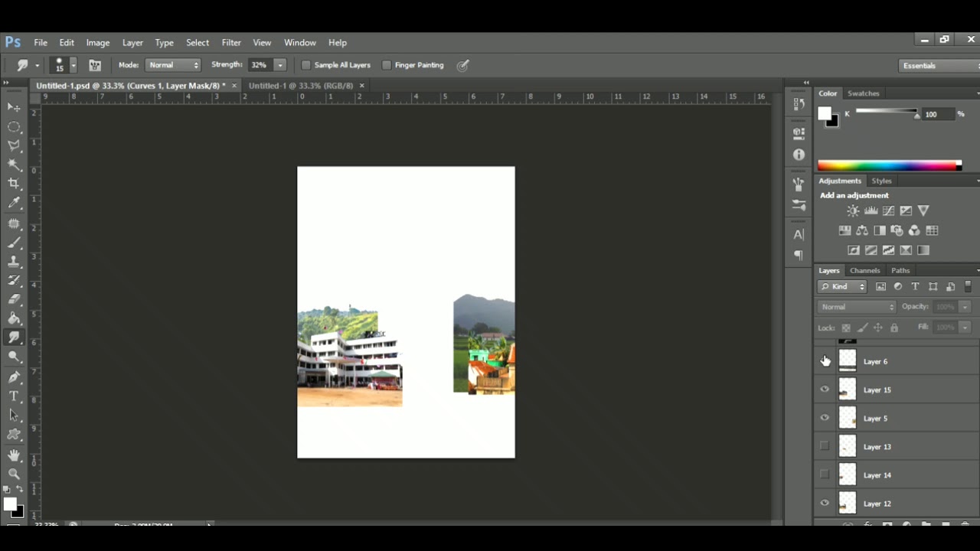Select the Eraser tool
This screenshot has height=551, width=980.
tap(14, 300)
